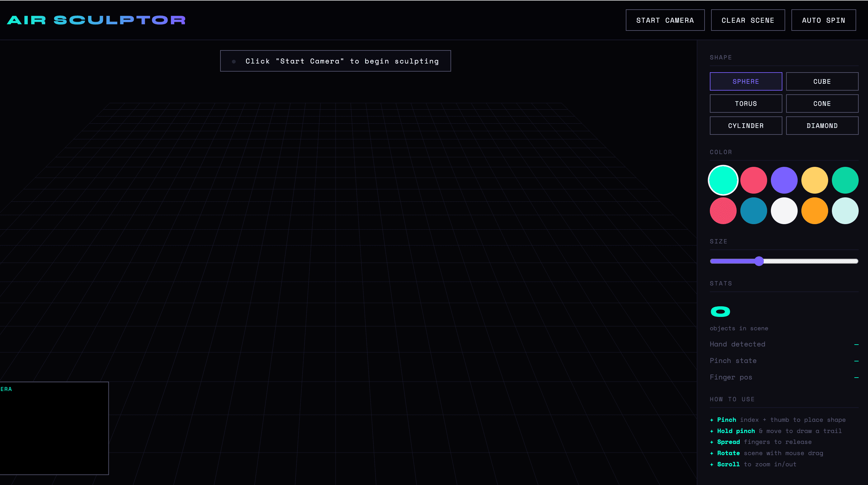The width and height of the screenshot is (868, 485).
Task: Choose the emerald green color swatch
Action: (845, 180)
